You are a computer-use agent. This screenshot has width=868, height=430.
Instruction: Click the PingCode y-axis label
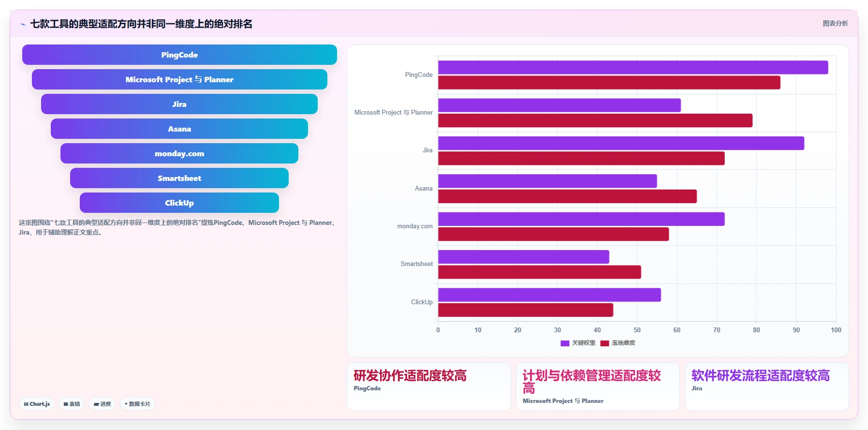point(419,75)
